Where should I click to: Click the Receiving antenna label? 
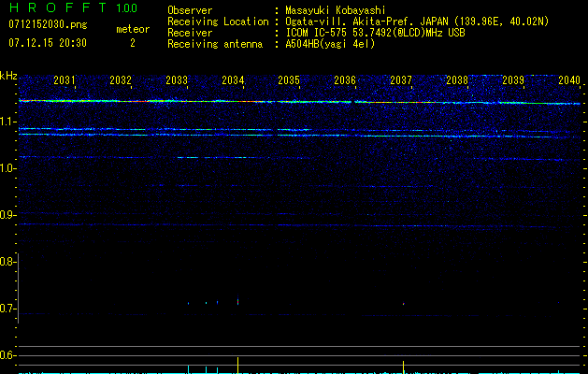(215, 44)
